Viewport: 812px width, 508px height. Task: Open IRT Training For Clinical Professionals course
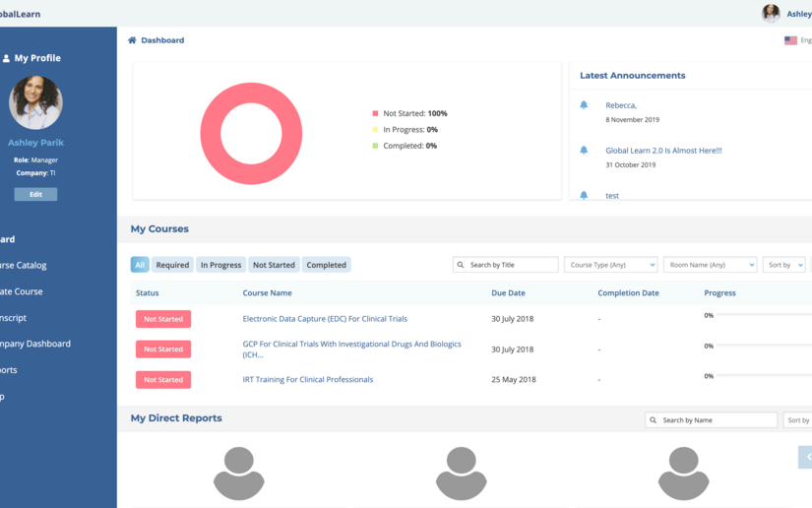pyautogui.click(x=308, y=380)
